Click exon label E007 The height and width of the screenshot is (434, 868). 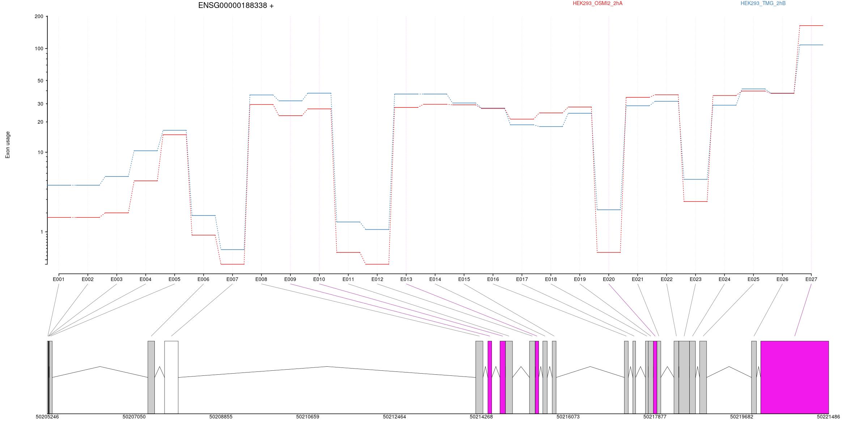[232, 279]
